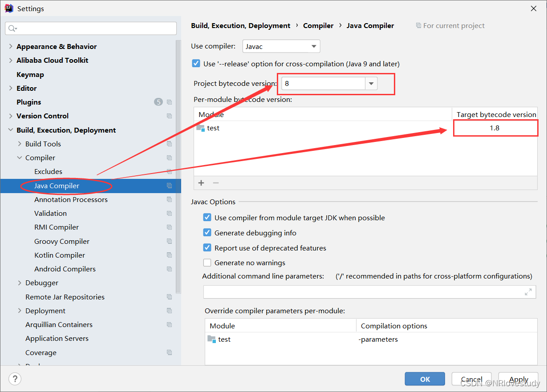Expand Appearance & Behavior section
Viewport: 547px width, 392px height.
[x=11, y=46]
